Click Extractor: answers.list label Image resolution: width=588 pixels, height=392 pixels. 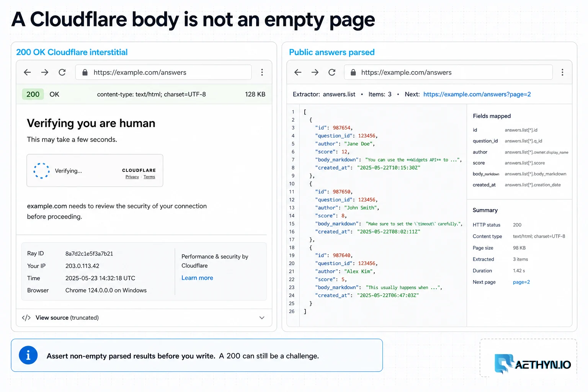point(324,94)
